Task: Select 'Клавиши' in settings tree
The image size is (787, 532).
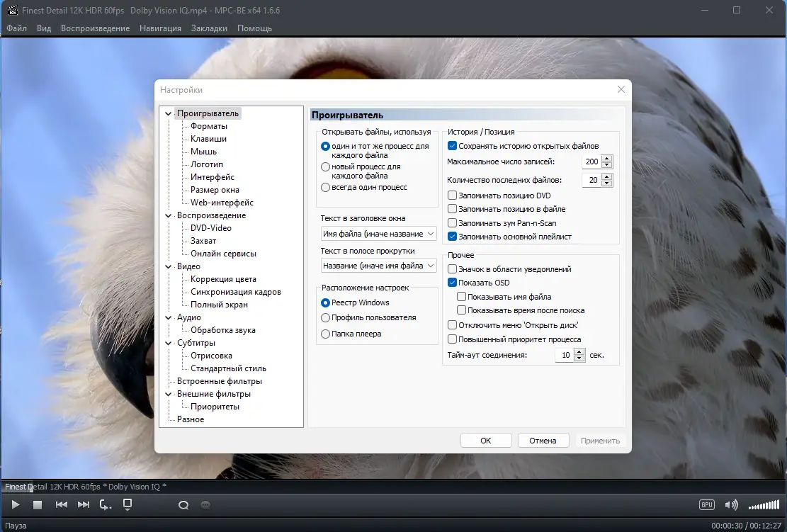Action: (x=208, y=139)
